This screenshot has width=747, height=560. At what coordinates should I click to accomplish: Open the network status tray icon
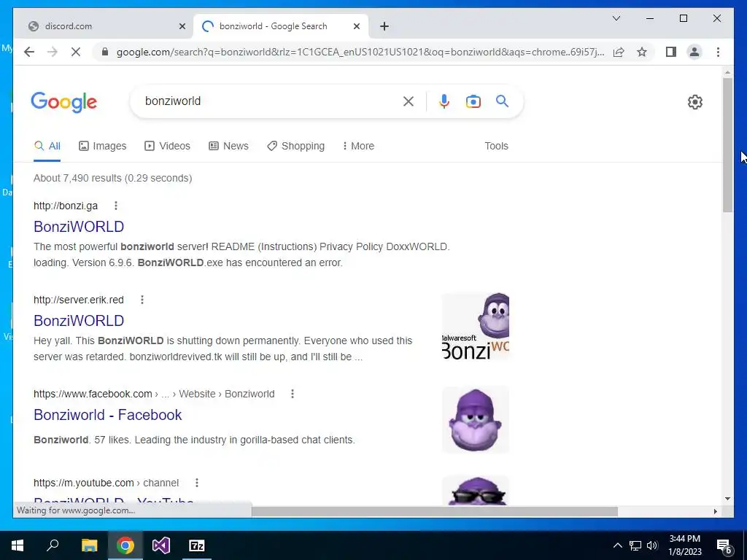click(635, 545)
